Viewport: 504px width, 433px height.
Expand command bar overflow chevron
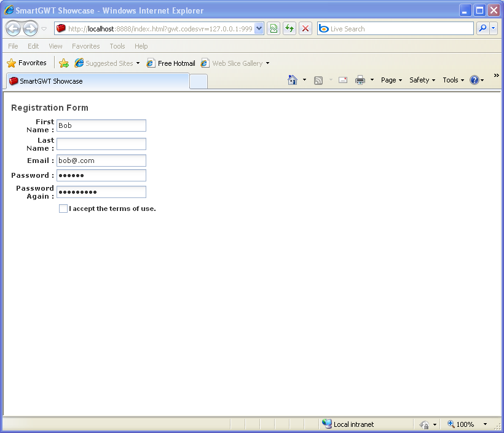(x=496, y=75)
